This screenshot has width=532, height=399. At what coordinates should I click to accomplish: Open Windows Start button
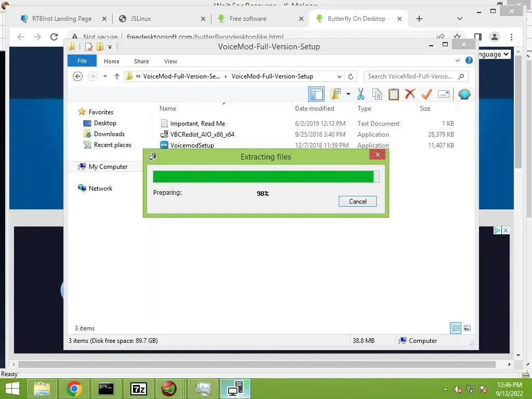(12, 389)
